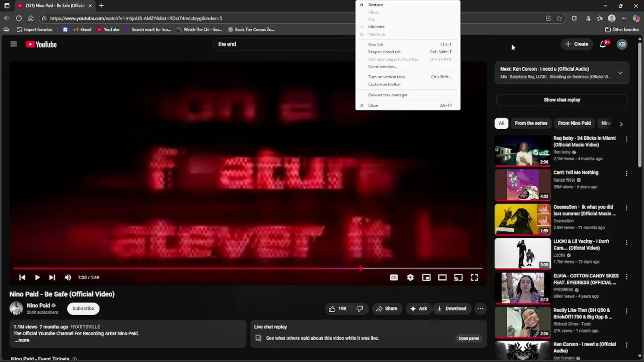Viewport: 644px width, 362px height.
Task: Open a new browser tab with plus
Action: pyautogui.click(x=101, y=5)
